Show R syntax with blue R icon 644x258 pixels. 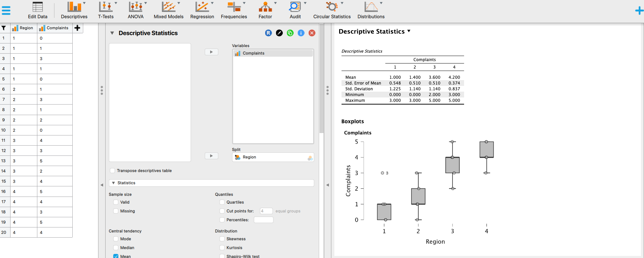click(269, 33)
